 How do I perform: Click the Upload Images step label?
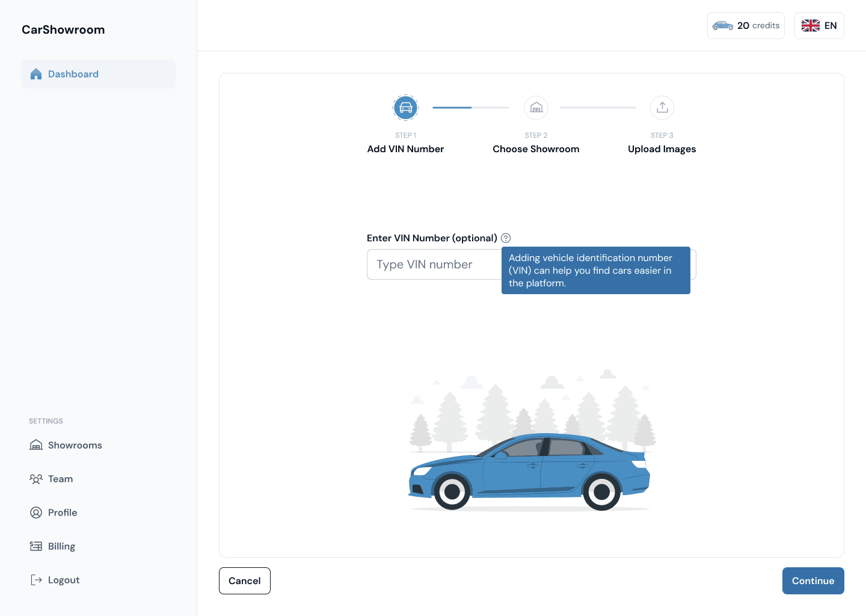point(662,149)
